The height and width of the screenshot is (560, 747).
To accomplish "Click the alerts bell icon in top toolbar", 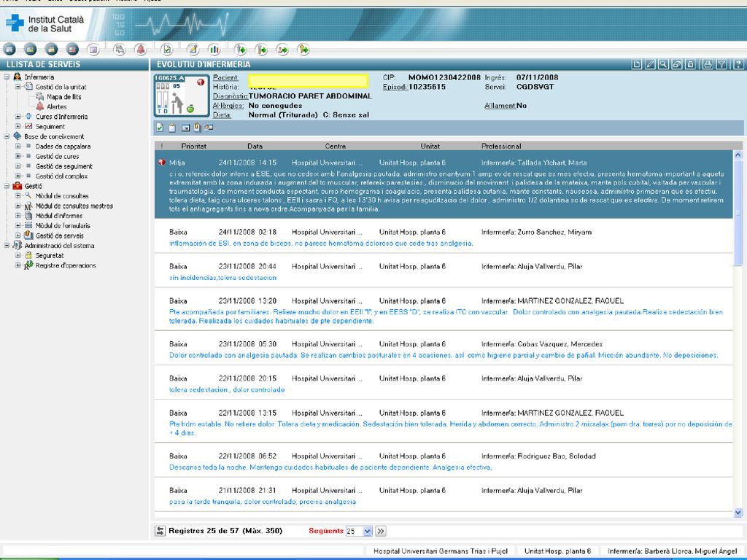I will (x=140, y=49).
